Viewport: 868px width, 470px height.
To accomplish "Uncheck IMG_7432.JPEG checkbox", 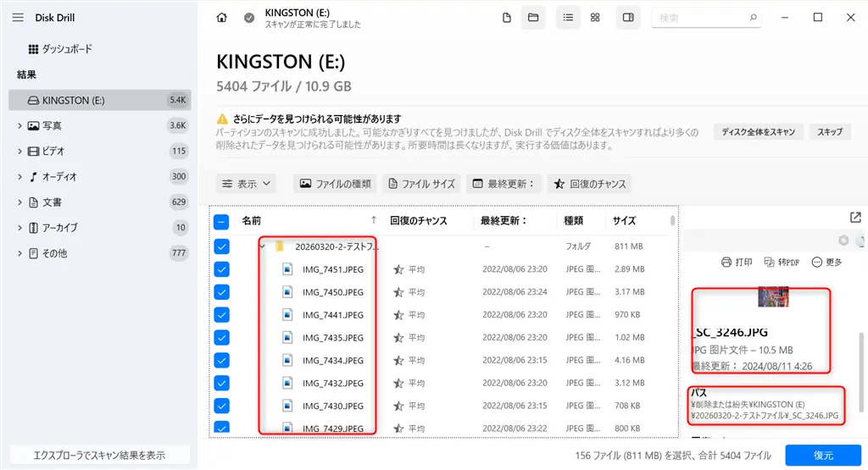I will (x=221, y=383).
